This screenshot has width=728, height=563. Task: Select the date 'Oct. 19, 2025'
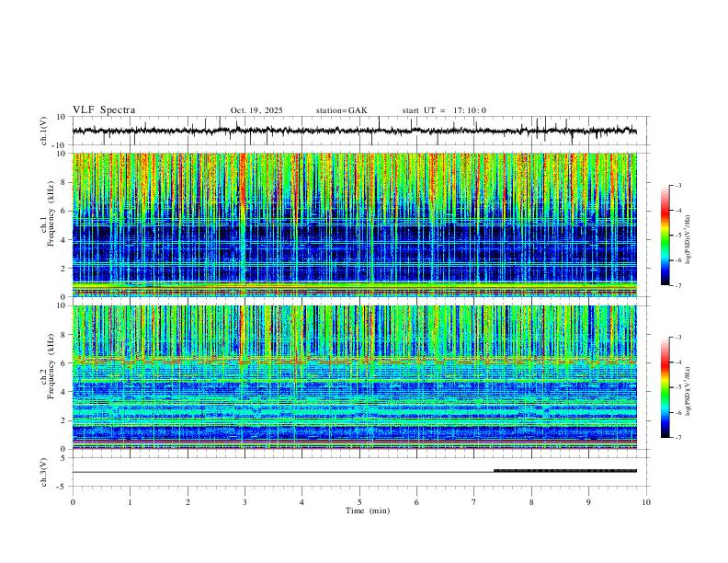(x=256, y=110)
